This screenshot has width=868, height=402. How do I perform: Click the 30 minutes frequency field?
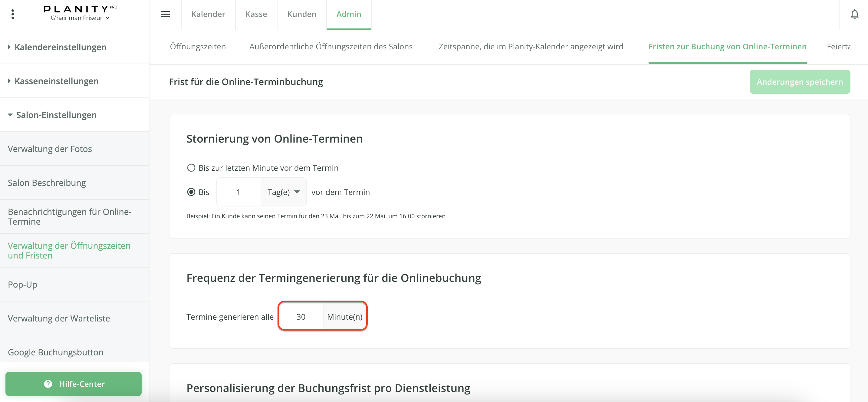tap(301, 317)
